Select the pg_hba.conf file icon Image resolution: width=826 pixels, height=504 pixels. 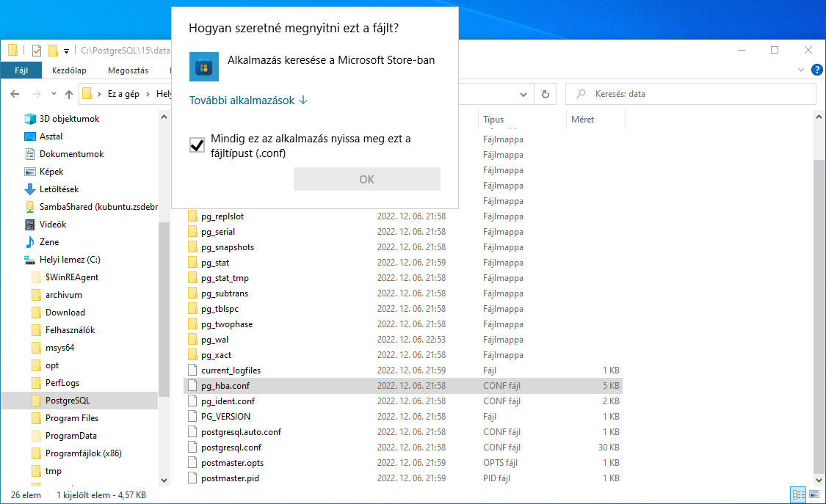click(x=193, y=386)
